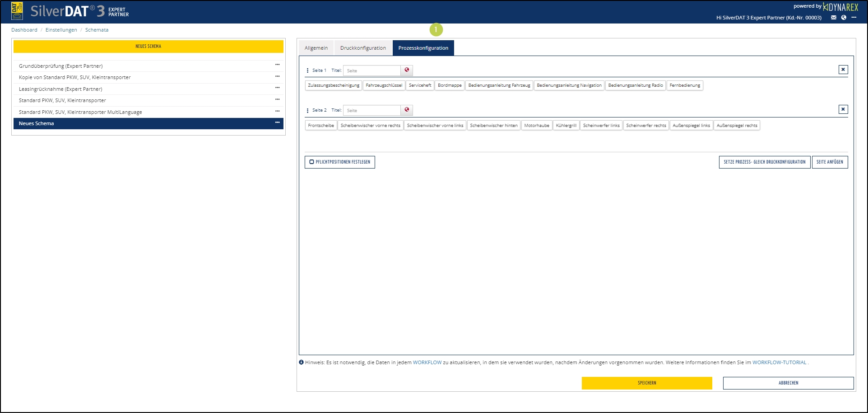Click the Seite 1 title input field
868x413 pixels.
[x=371, y=70]
